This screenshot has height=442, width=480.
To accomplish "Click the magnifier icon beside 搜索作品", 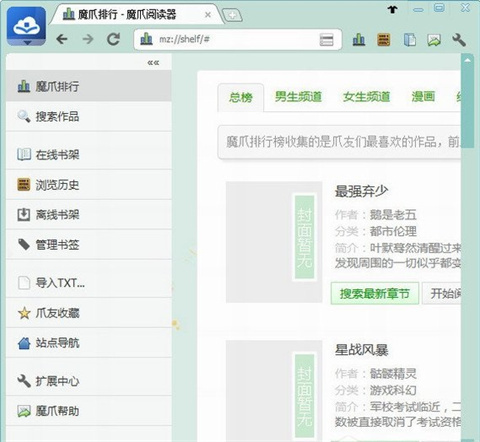I will (24, 116).
